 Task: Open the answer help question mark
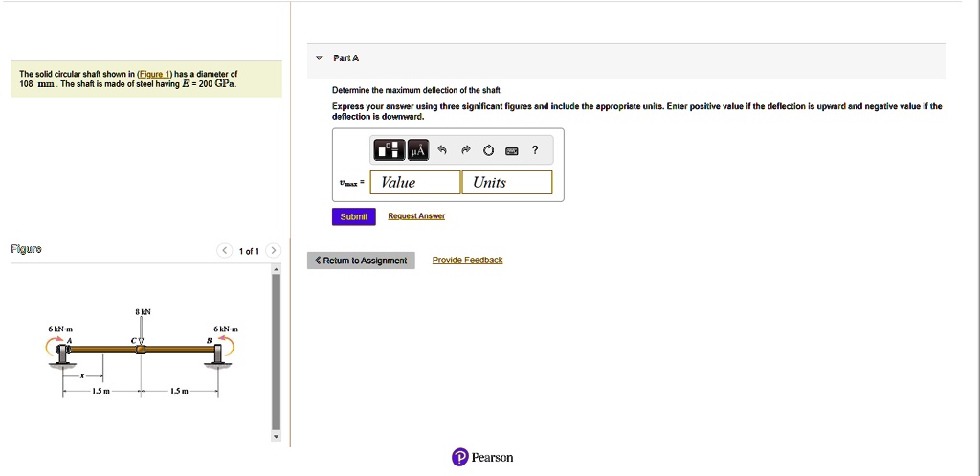click(x=534, y=150)
